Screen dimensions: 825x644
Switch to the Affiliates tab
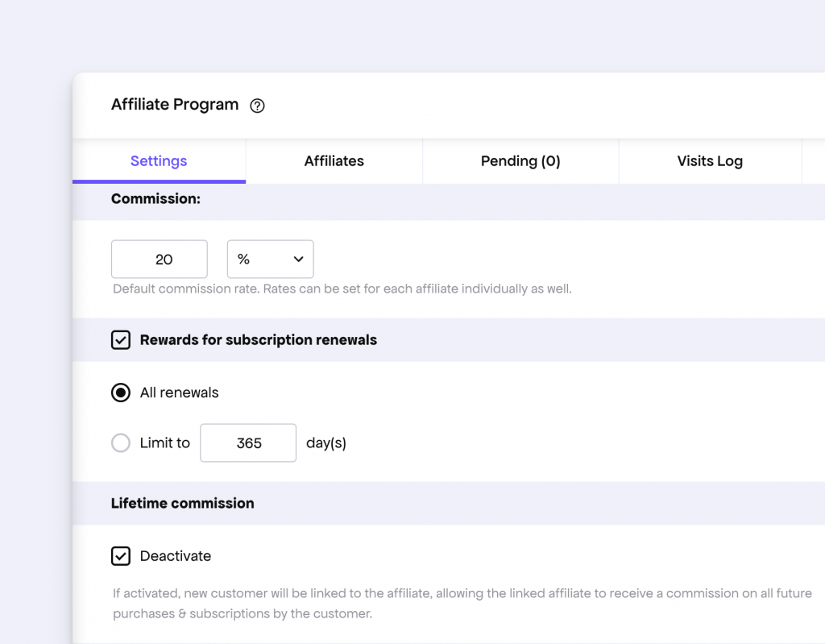tap(334, 160)
